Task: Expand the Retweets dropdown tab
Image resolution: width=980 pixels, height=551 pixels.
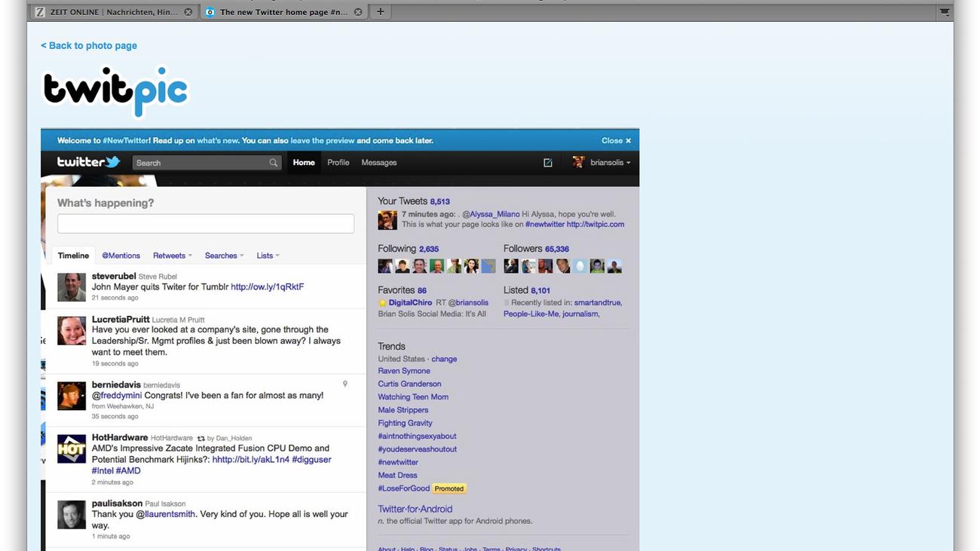Action: 173,256
